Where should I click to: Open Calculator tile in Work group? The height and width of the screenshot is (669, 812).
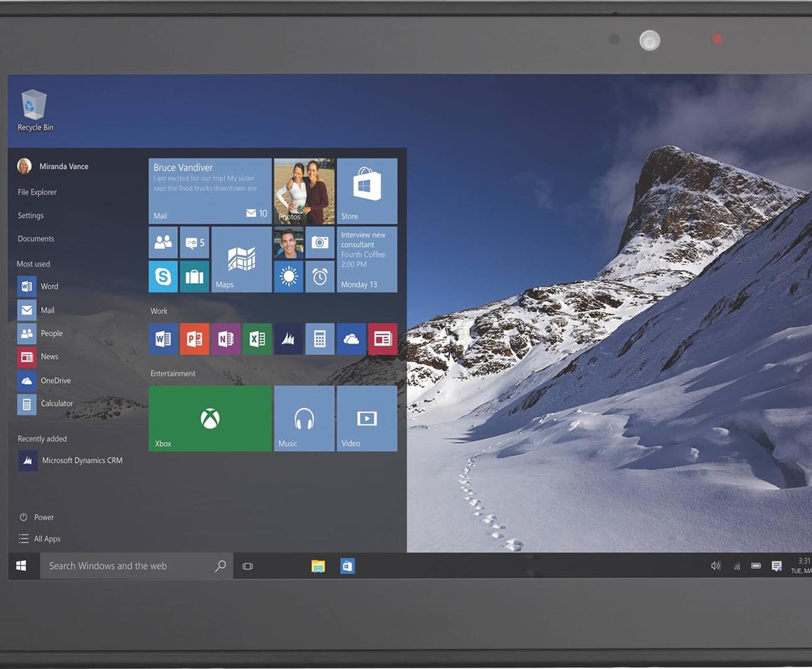pyautogui.click(x=320, y=339)
